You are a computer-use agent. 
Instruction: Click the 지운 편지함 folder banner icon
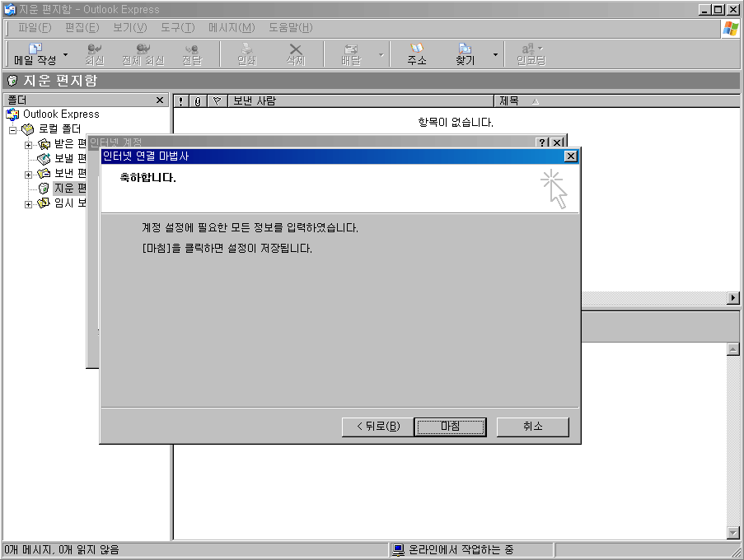(x=12, y=81)
